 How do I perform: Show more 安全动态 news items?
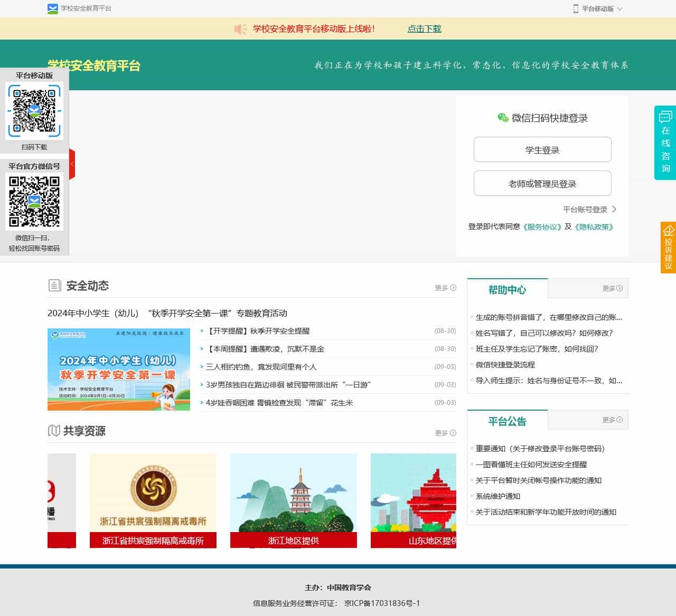(445, 288)
